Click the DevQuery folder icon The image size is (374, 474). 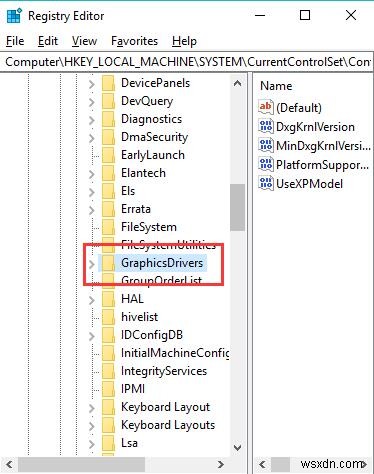(108, 101)
